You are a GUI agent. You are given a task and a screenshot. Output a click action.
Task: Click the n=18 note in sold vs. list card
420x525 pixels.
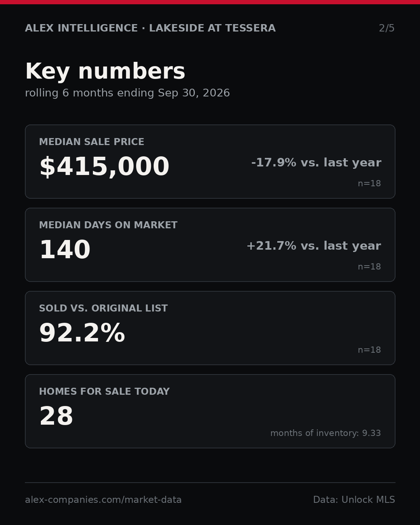pos(369,350)
